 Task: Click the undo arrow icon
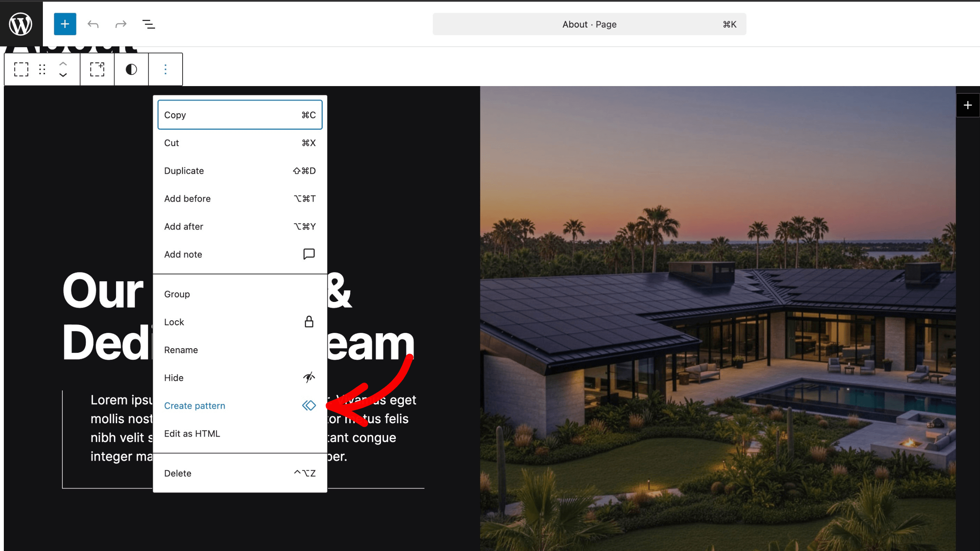pos(93,24)
